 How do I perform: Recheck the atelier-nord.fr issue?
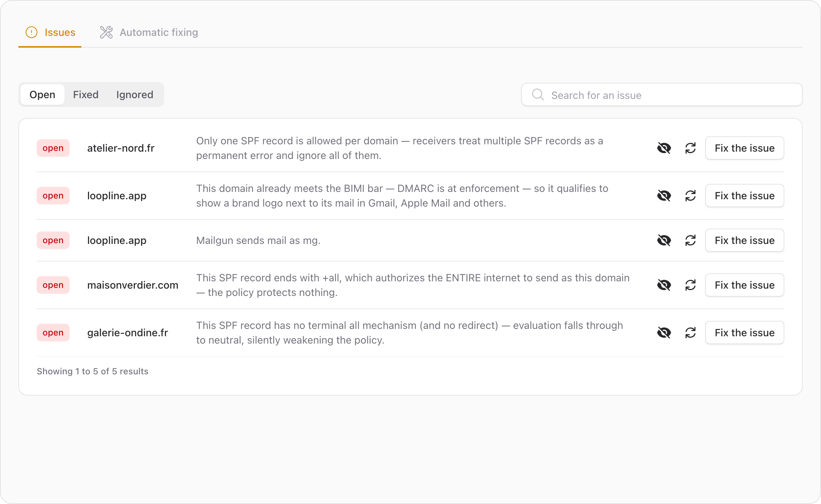point(691,148)
